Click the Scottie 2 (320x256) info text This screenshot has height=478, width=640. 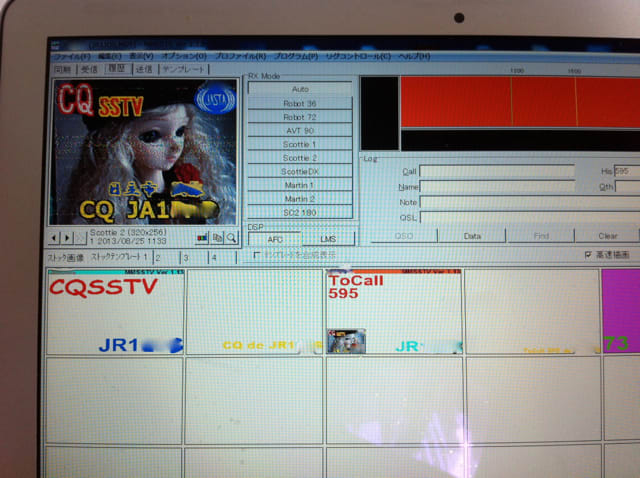pyautogui.click(x=128, y=232)
